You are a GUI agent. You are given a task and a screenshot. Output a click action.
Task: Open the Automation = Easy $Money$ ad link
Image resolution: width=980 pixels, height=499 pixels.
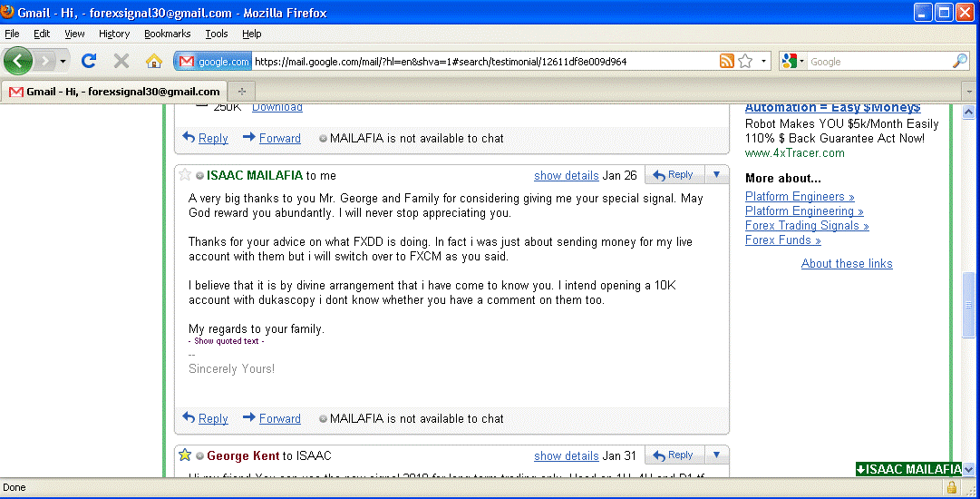coord(832,108)
